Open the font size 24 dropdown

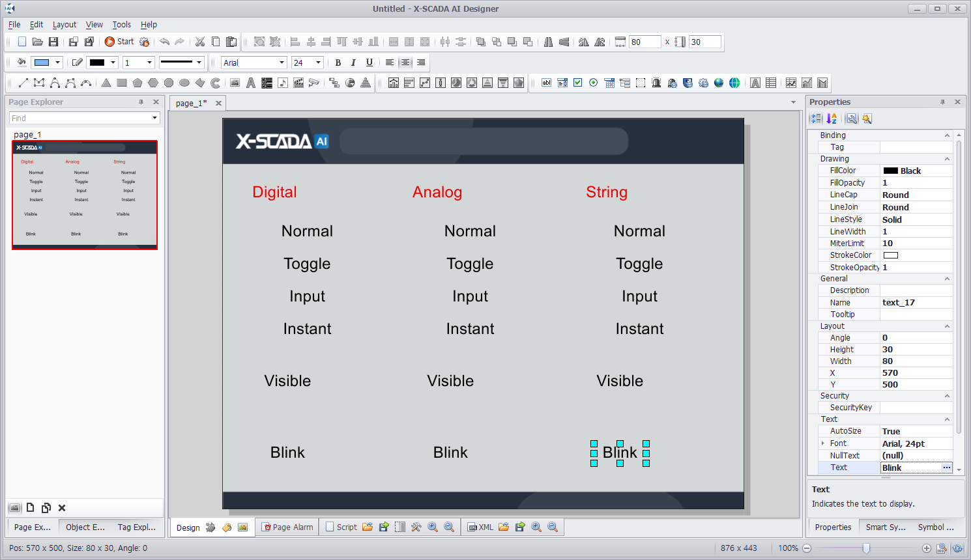[x=318, y=63]
